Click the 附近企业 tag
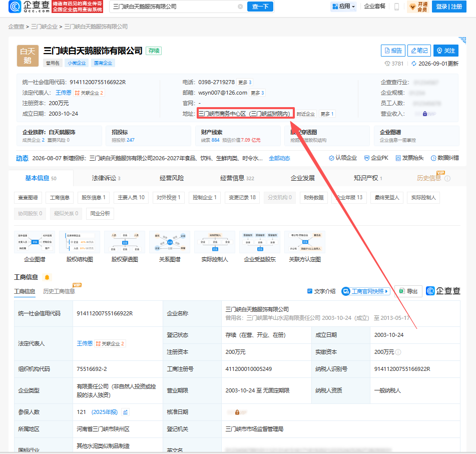Screen dimensions: 476x454 [306, 114]
